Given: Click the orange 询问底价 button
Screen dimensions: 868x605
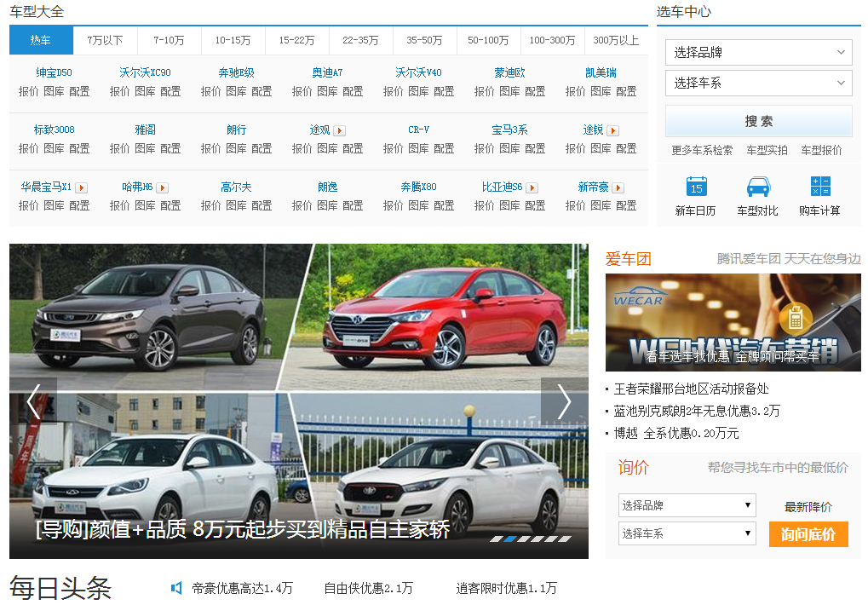Looking at the screenshot, I should tap(808, 534).
